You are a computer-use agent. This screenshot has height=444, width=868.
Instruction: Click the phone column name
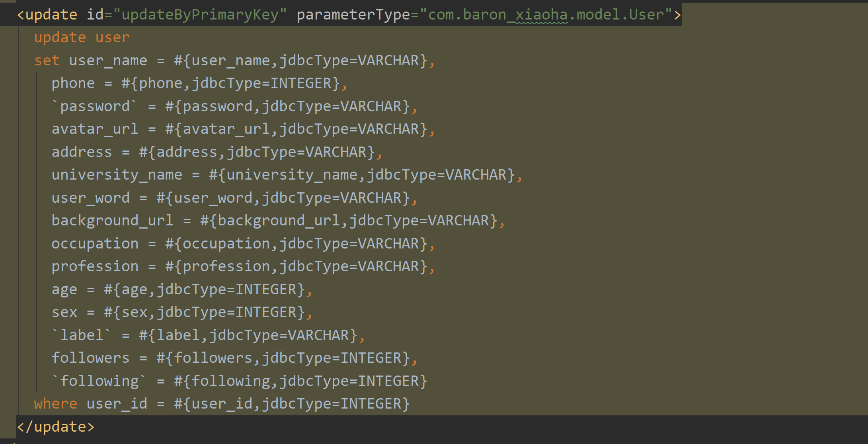73,83
